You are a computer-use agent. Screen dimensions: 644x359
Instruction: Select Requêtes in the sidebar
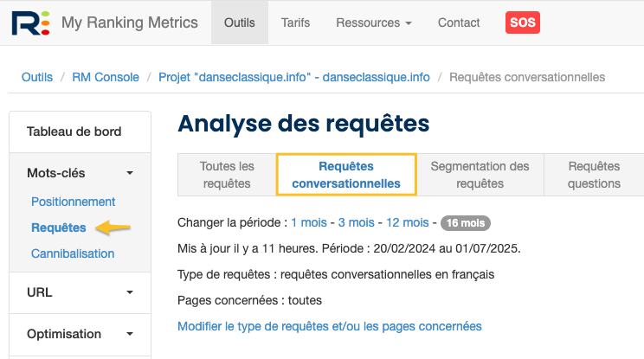point(59,228)
